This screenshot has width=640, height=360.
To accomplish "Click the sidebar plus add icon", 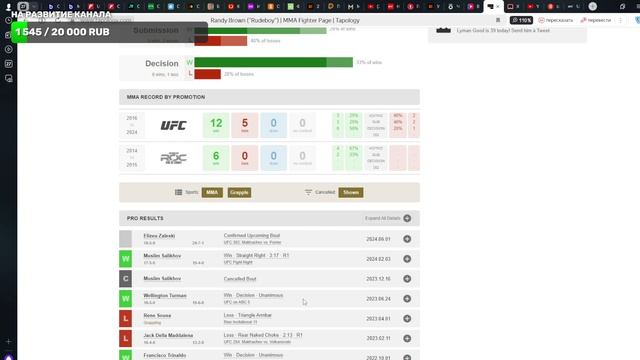I will 9,341.
